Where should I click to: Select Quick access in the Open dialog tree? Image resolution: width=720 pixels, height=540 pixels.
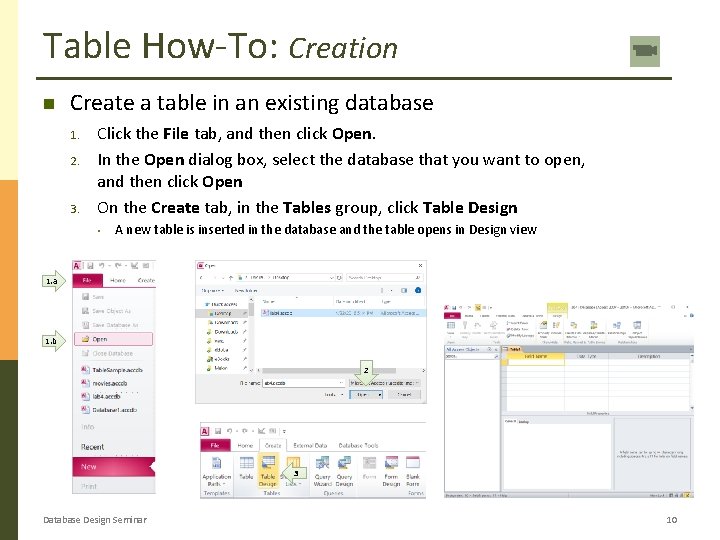coord(221,304)
